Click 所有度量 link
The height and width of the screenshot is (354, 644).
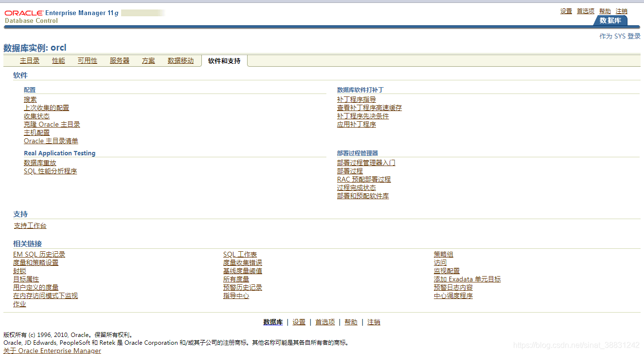pos(236,279)
